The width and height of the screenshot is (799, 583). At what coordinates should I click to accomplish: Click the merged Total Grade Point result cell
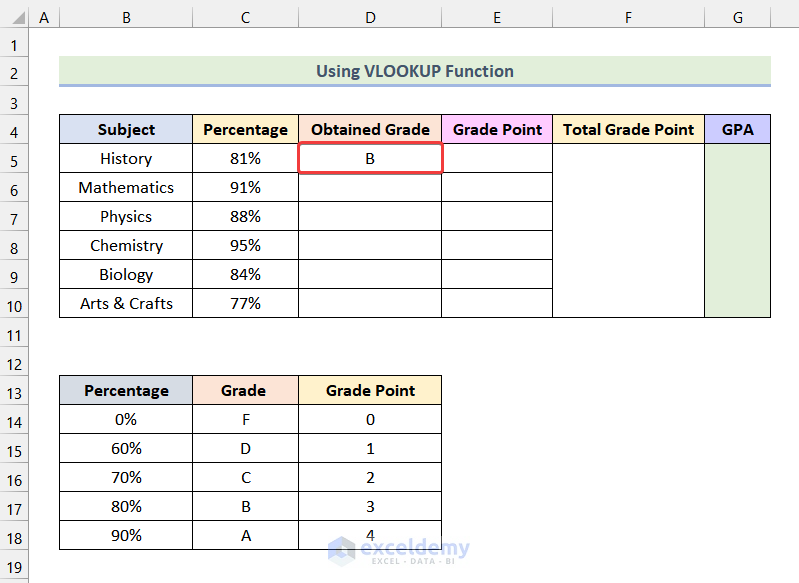click(x=628, y=231)
